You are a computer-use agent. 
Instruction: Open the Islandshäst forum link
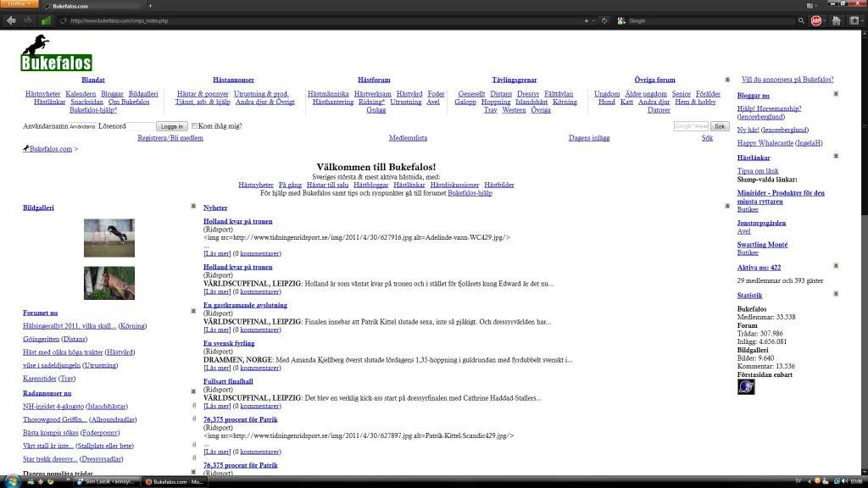click(x=531, y=102)
